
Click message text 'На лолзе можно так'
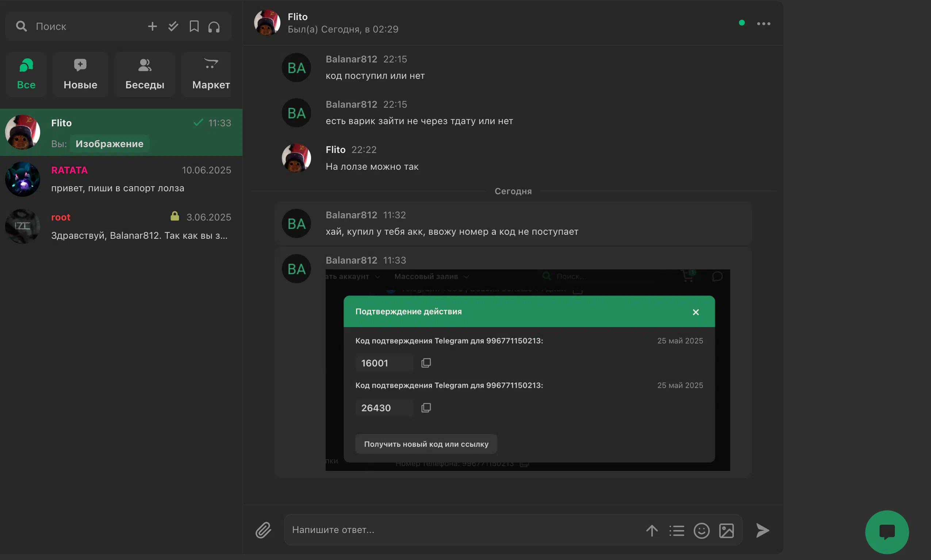pos(372,166)
